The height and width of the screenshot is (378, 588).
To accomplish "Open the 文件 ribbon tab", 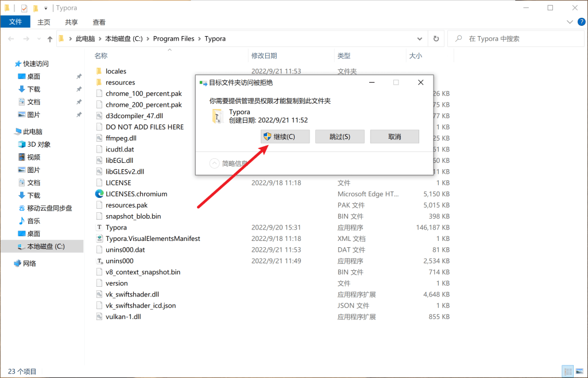I will [x=16, y=22].
